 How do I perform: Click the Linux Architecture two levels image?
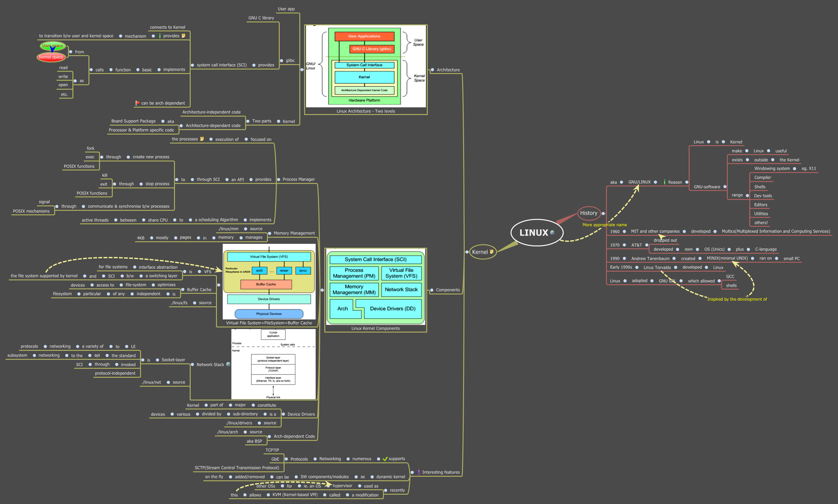366,67
